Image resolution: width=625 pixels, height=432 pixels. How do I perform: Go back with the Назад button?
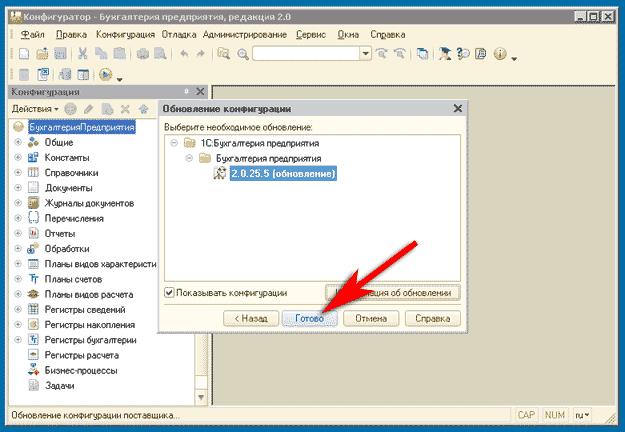(x=250, y=319)
